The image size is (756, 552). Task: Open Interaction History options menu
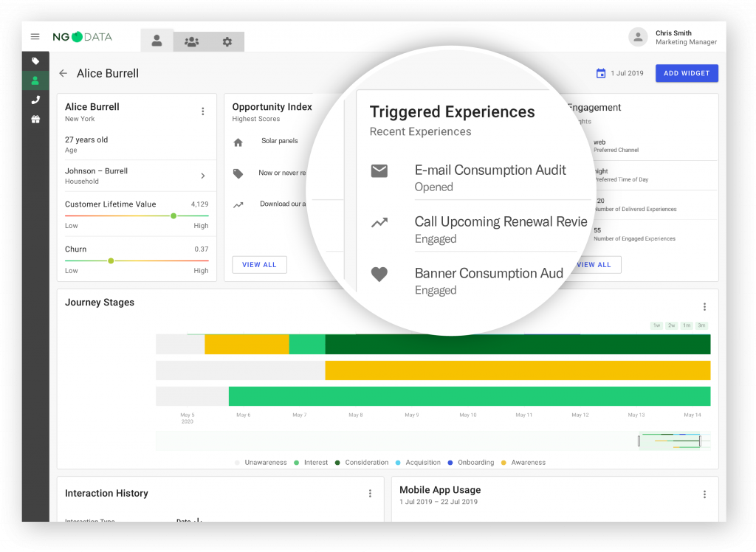(371, 493)
